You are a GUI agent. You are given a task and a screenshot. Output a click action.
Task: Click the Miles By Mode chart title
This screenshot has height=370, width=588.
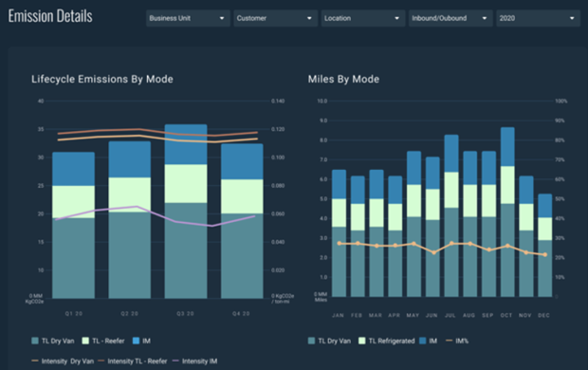tap(343, 79)
